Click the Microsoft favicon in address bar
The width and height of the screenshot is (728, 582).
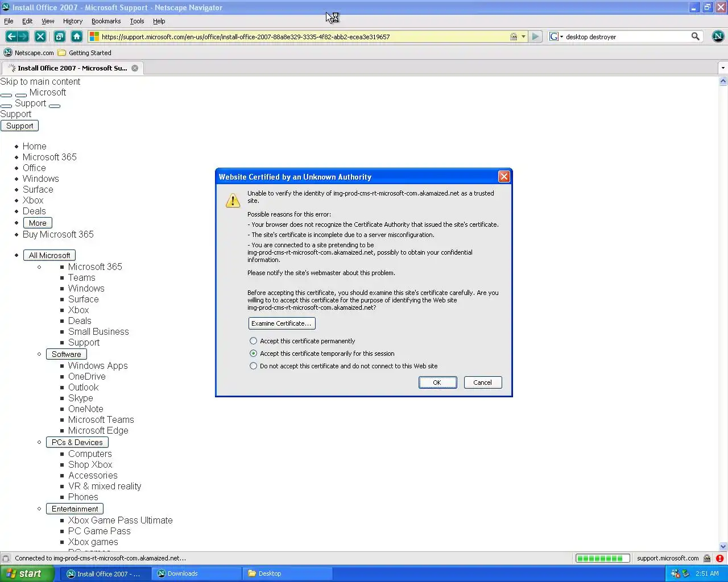[x=94, y=36]
